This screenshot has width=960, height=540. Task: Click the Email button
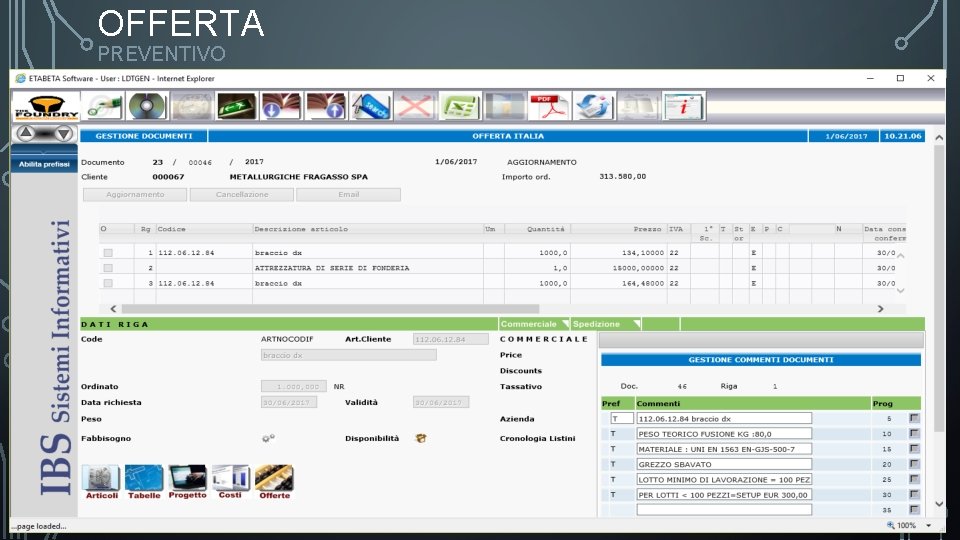(348, 195)
